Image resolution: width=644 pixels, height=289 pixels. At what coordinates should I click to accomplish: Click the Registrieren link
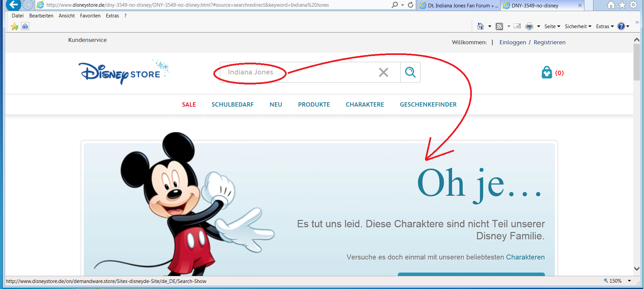click(x=549, y=42)
